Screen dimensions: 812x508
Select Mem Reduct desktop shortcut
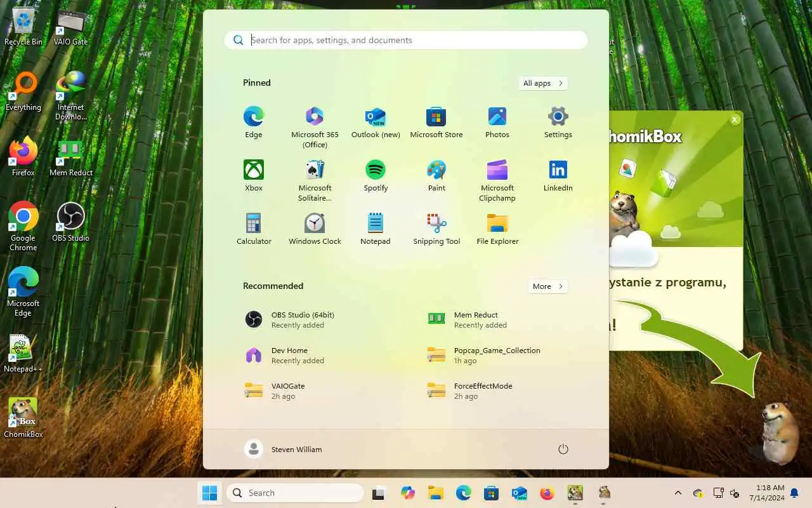click(71, 157)
